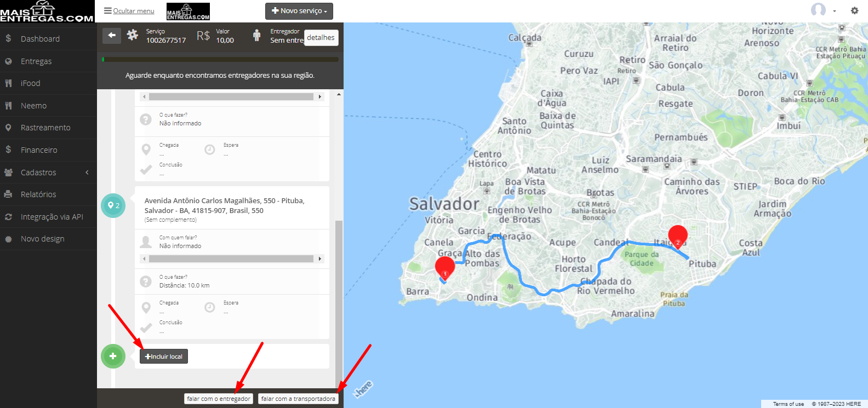Click the Distância: 10.0 km text
This screenshot has height=408, width=868.
[184, 285]
